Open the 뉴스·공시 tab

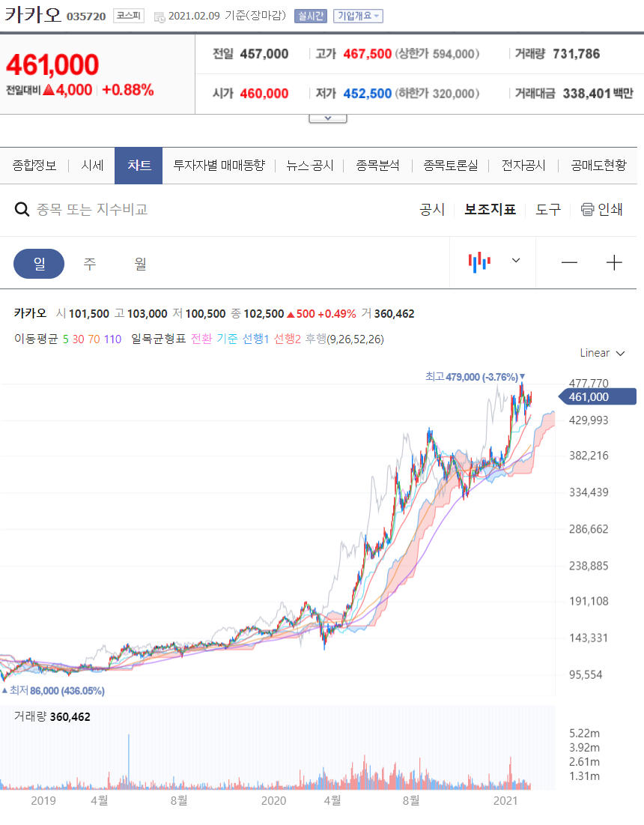tap(310, 166)
